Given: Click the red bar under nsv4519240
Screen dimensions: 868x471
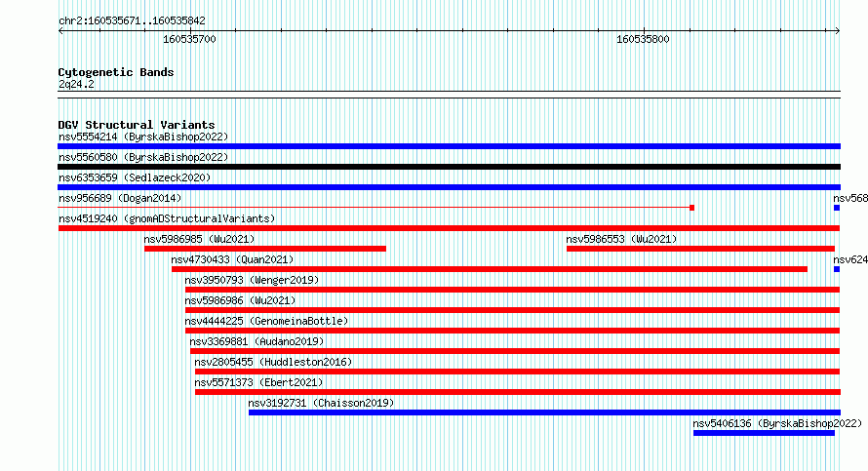Looking at the screenshot, I should click(x=449, y=228).
